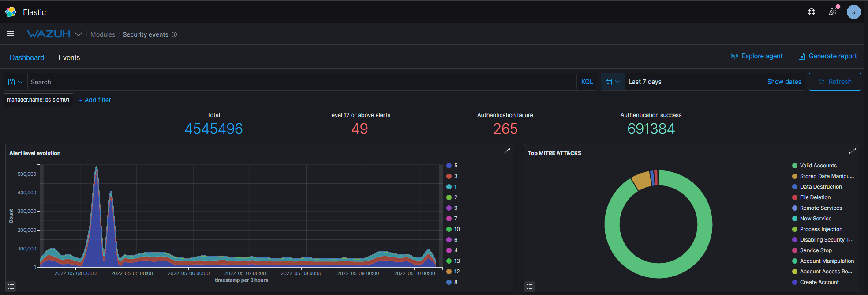Click Generate report
Screen dimensions: 868x295
pyautogui.click(x=827, y=56)
